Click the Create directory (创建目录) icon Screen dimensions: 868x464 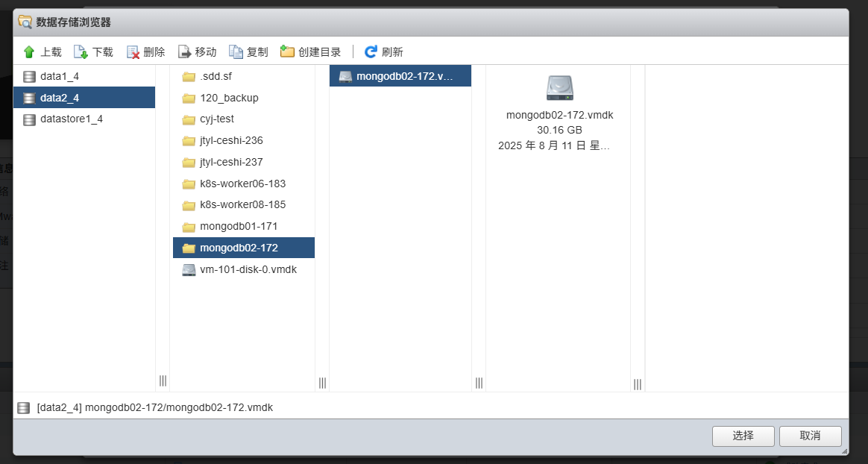pos(287,52)
